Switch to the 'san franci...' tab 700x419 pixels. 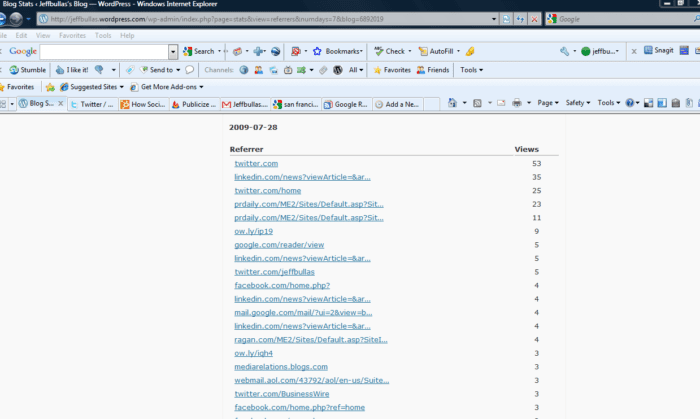coord(296,104)
